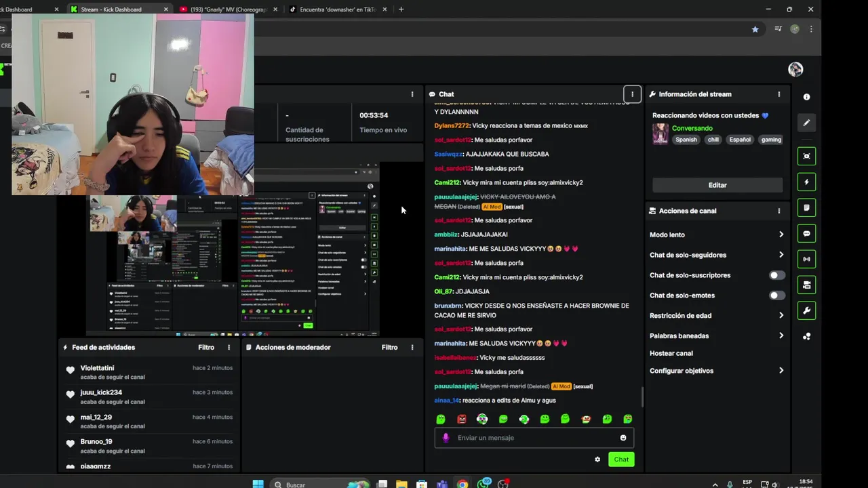Open Acciones de canal three-dot menu
The height and width of the screenshot is (488, 868).
(x=778, y=211)
